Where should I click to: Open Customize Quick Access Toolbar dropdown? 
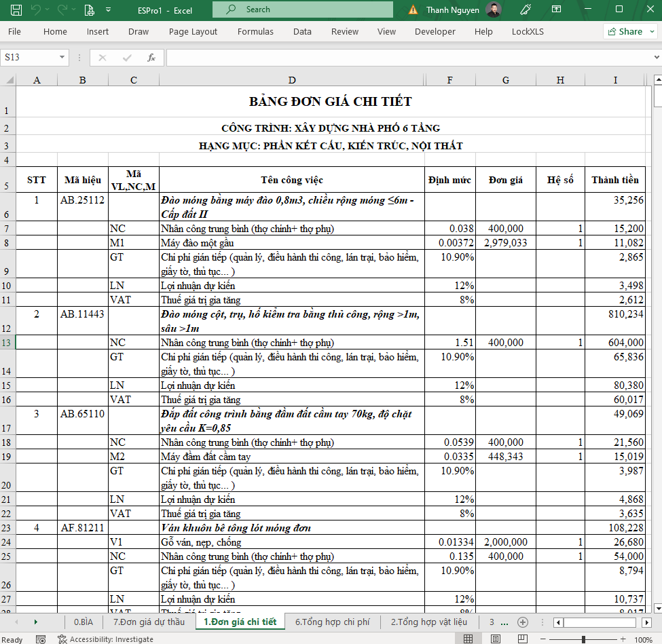click(109, 10)
